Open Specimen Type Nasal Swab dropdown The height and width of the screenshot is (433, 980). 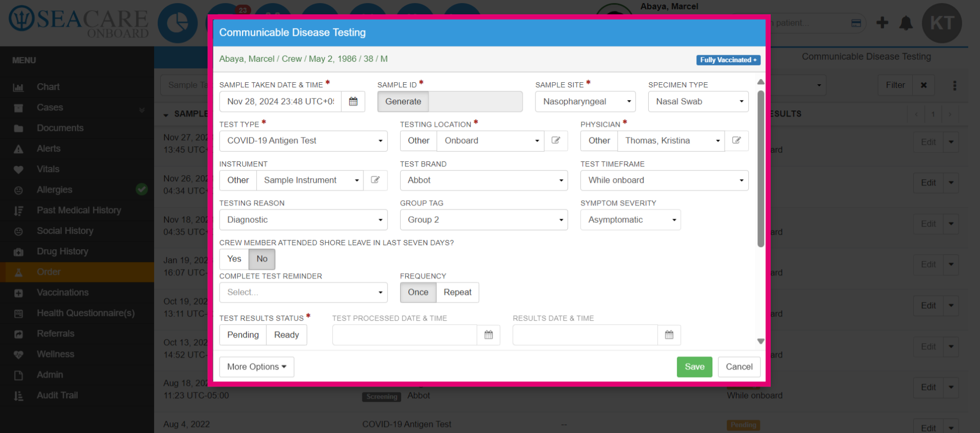click(x=698, y=102)
